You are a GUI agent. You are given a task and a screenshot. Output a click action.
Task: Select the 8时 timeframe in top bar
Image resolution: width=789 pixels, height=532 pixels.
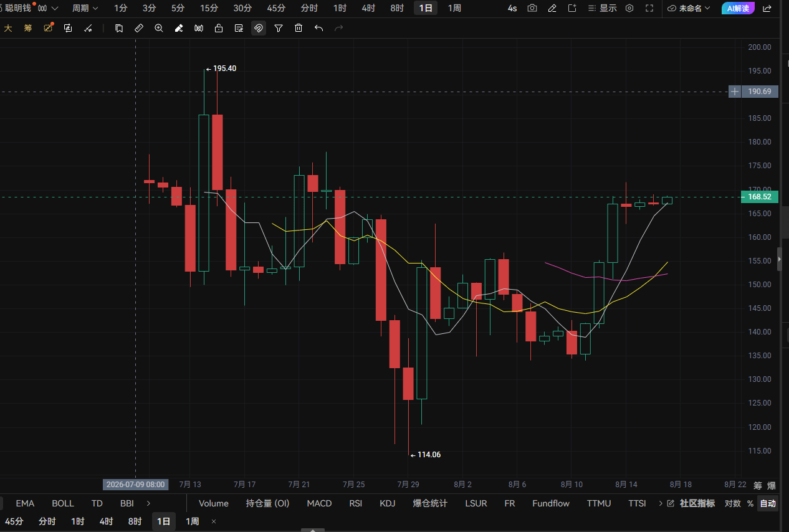tap(397, 8)
